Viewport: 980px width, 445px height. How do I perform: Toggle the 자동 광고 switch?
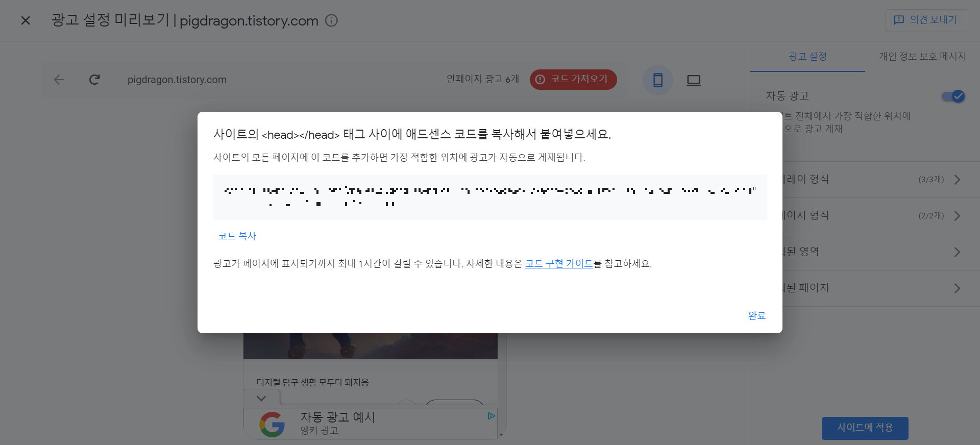point(953,96)
